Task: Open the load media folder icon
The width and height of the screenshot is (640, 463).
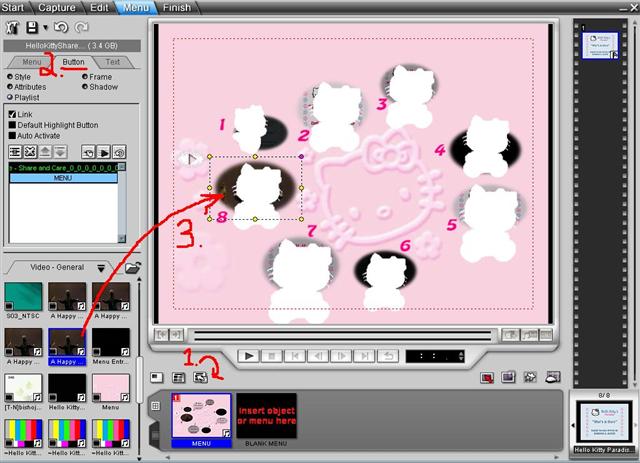Action: pos(133,267)
